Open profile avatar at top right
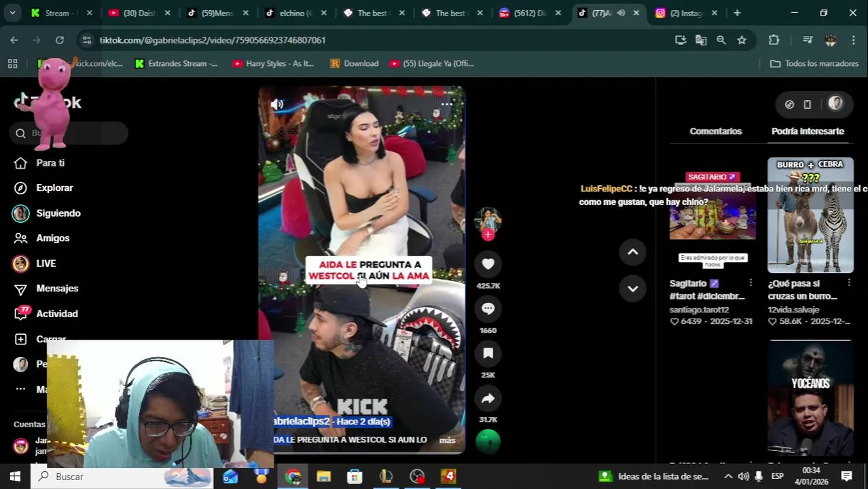 835,104
